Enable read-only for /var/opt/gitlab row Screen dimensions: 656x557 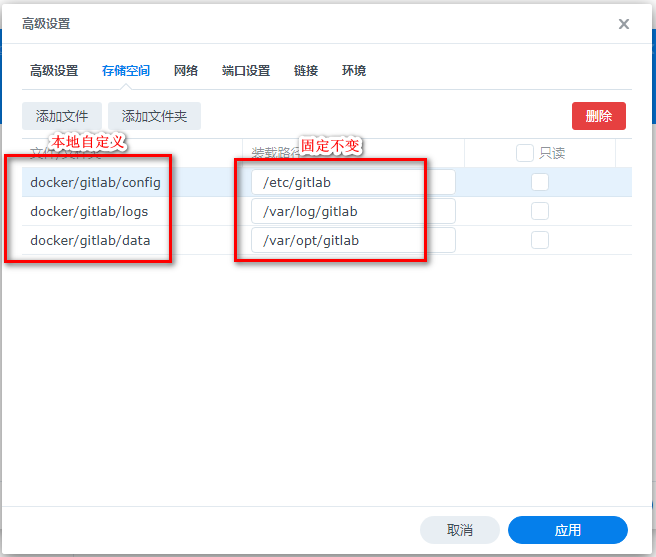pyautogui.click(x=540, y=240)
